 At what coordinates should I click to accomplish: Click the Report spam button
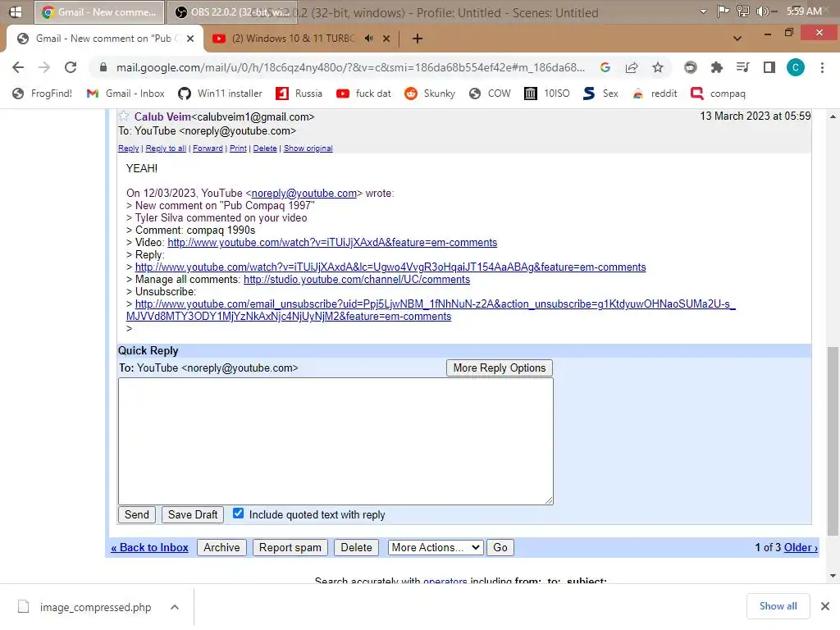[x=290, y=547]
